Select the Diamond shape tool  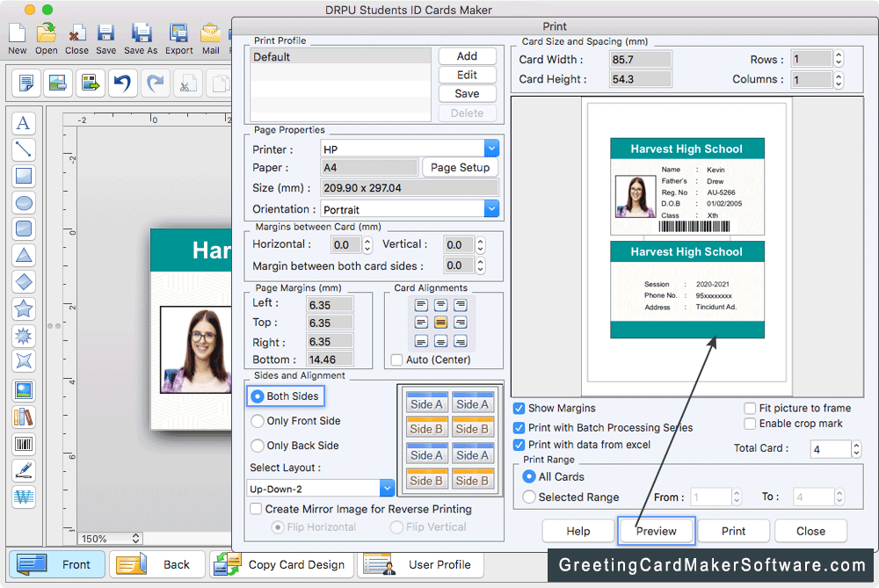24,281
